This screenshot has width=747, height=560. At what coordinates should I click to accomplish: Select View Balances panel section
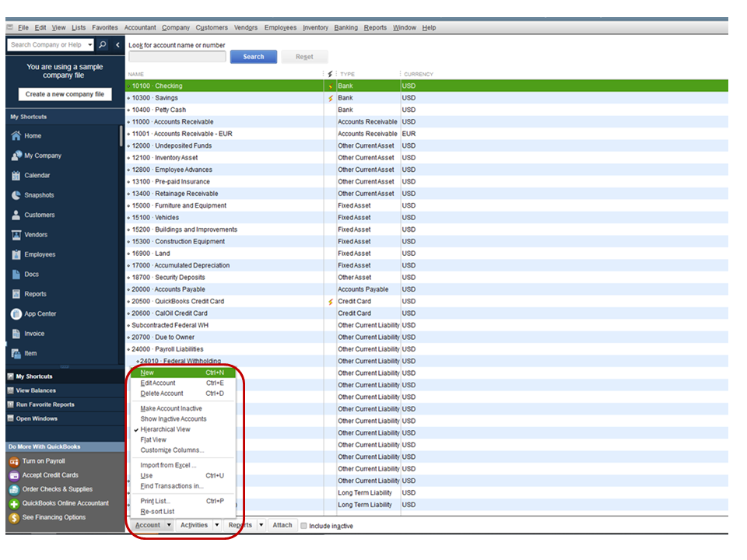[x=65, y=390]
